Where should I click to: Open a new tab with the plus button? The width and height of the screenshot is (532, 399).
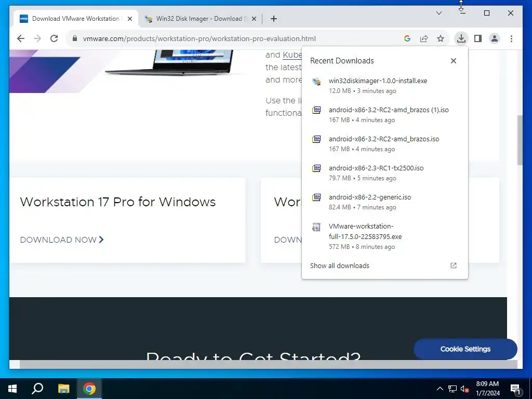point(274,19)
